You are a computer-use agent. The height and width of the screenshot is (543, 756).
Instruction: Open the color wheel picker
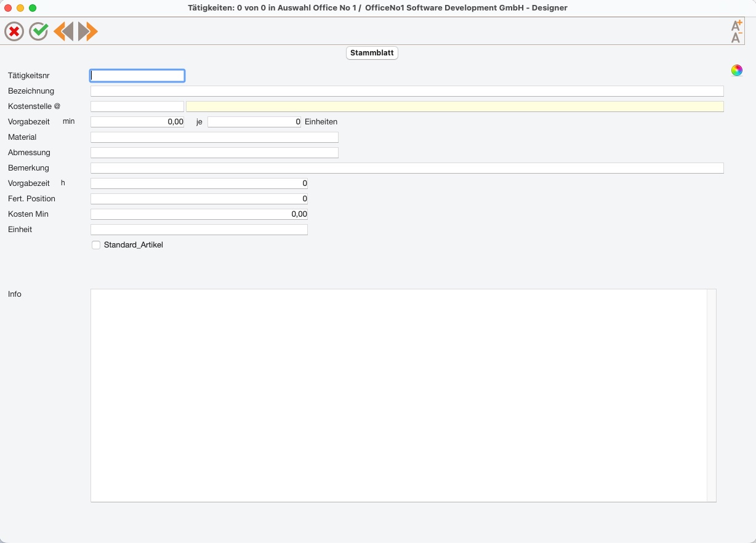click(x=737, y=70)
